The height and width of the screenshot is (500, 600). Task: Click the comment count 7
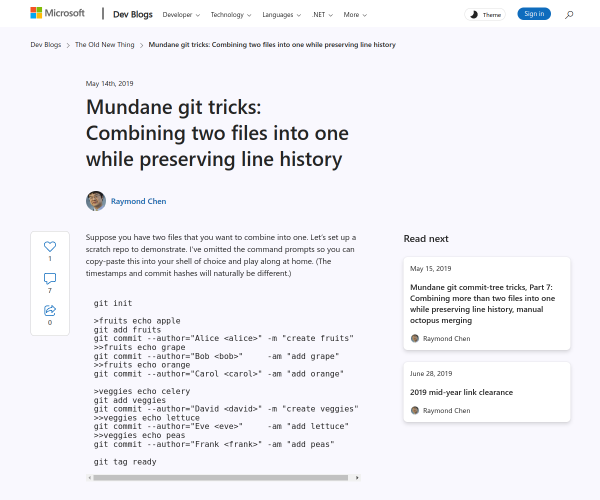point(50,291)
